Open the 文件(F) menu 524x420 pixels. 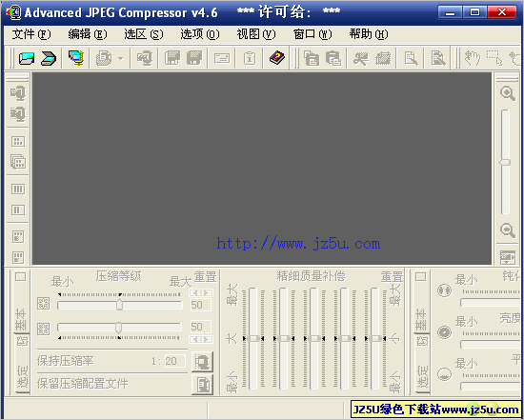point(31,34)
